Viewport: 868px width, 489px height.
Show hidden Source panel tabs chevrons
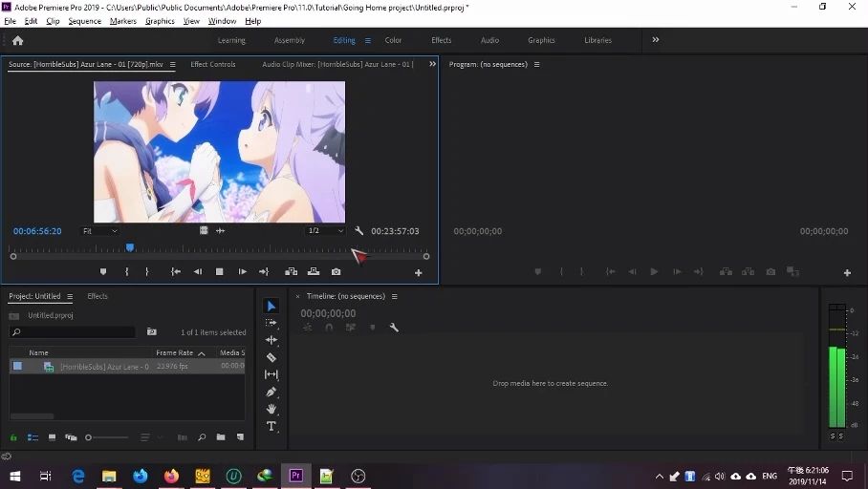[x=432, y=64]
